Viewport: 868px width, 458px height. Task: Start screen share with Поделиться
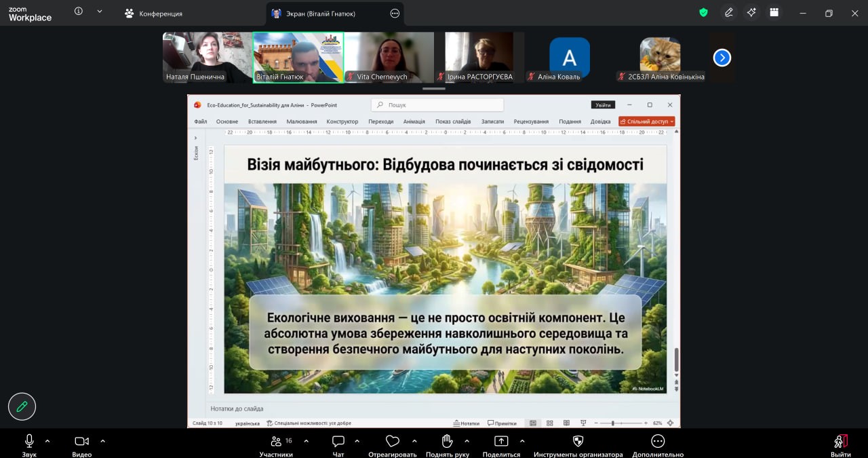pos(501,445)
